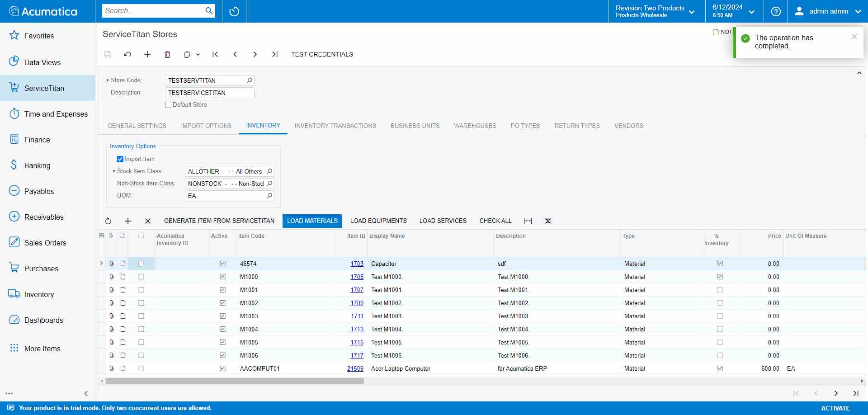868x415 pixels.
Task: Switch to Vendors tab
Action: tap(628, 126)
